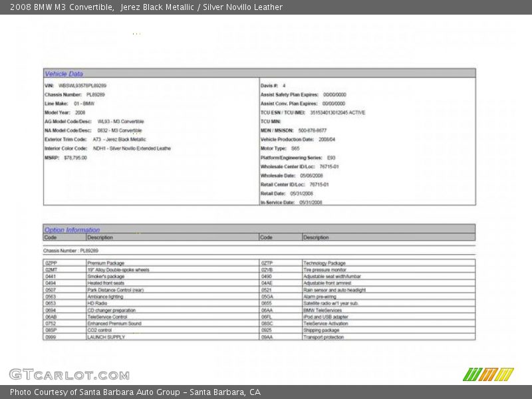
Task: Click the 2008 BMW M3 Convertible title text
Action: tap(62, 7)
